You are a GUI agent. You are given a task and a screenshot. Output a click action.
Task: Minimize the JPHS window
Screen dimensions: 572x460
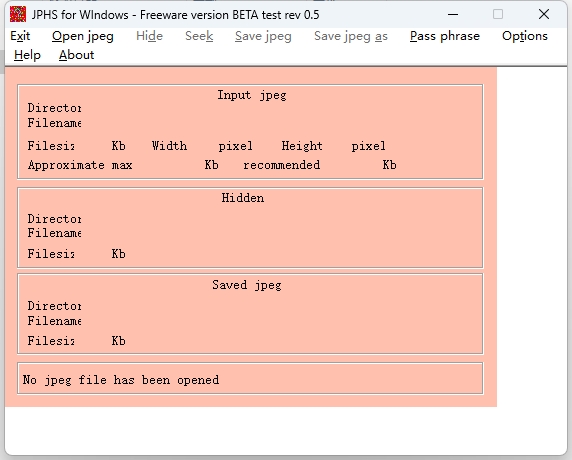[453, 14]
